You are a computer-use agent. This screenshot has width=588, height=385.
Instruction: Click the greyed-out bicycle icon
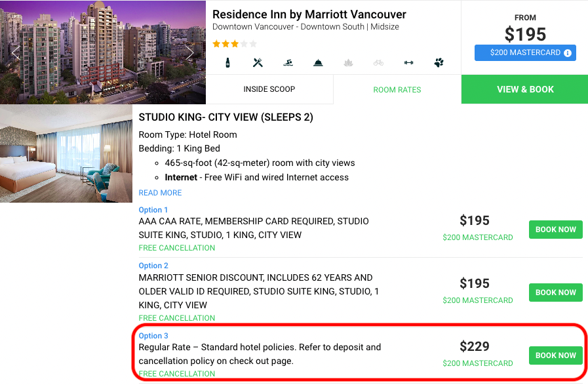coord(378,63)
